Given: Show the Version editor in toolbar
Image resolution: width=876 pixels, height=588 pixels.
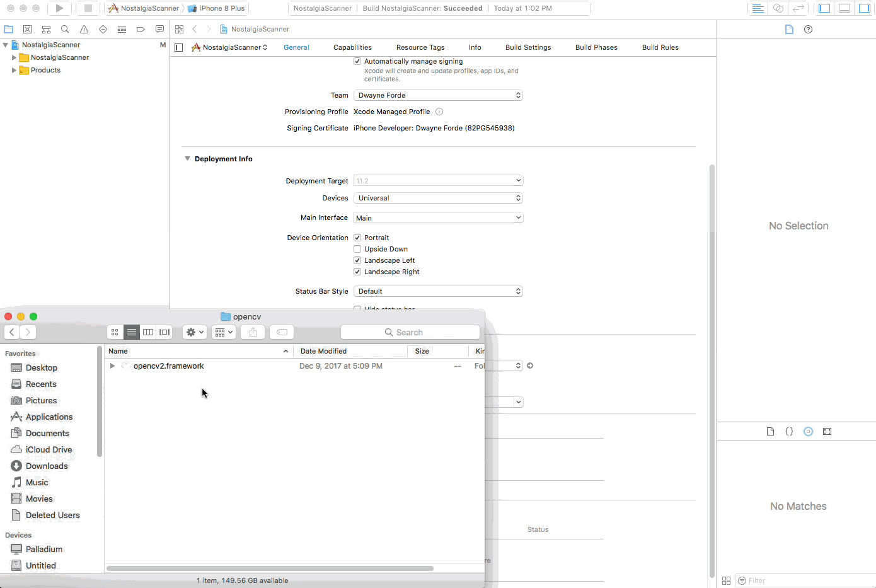Looking at the screenshot, I should point(798,8).
